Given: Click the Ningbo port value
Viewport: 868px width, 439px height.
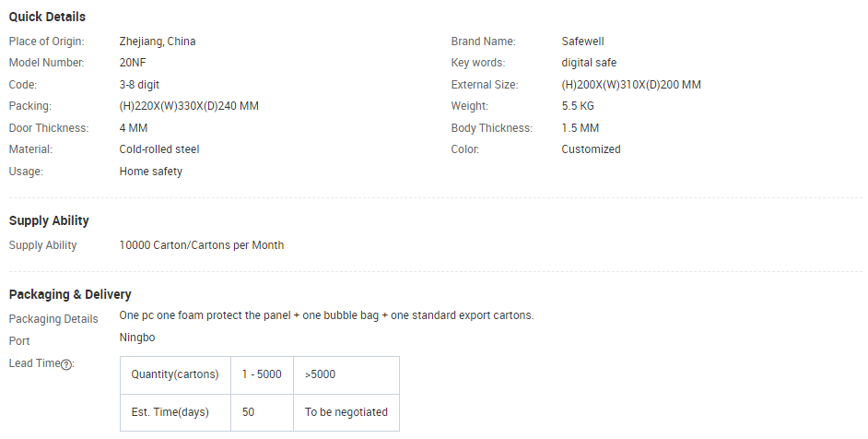Looking at the screenshot, I should click(x=136, y=338).
